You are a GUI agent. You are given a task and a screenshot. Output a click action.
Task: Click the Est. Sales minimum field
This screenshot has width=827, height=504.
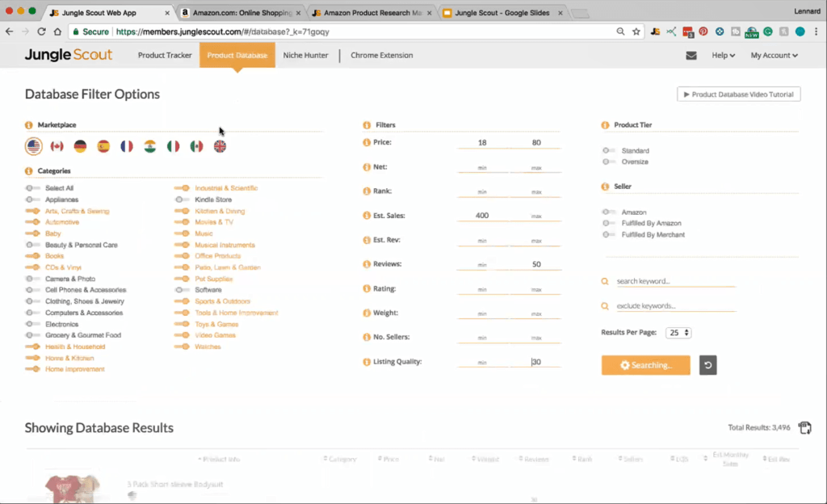[482, 216]
